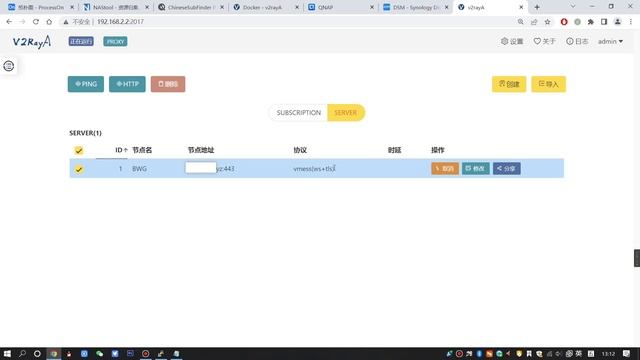Open the Chrome three-dot menu
The image size is (640, 360).
(631, 22)
